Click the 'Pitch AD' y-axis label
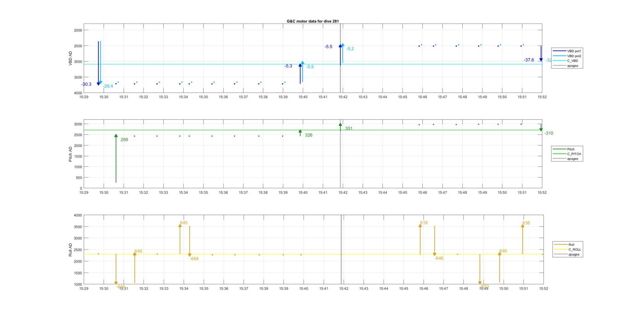Image resolution: width=644 pixels, height=319 pixels. [70, 154]
